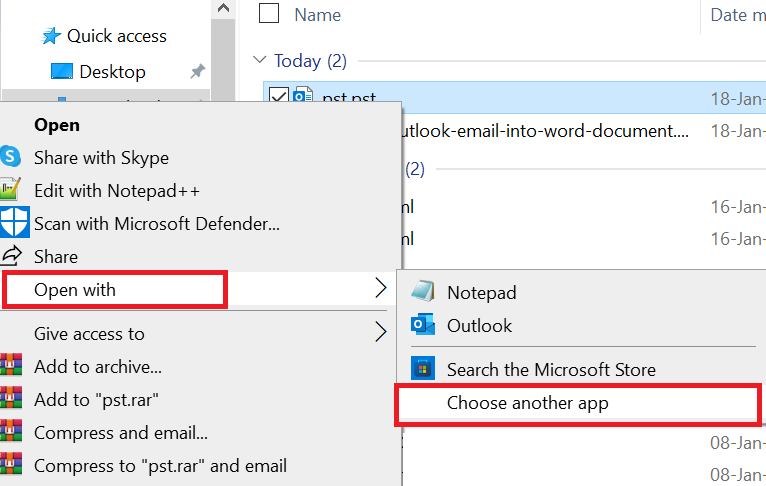Click the Quick access star icon
766x486 pixels.
coord(51,36)
